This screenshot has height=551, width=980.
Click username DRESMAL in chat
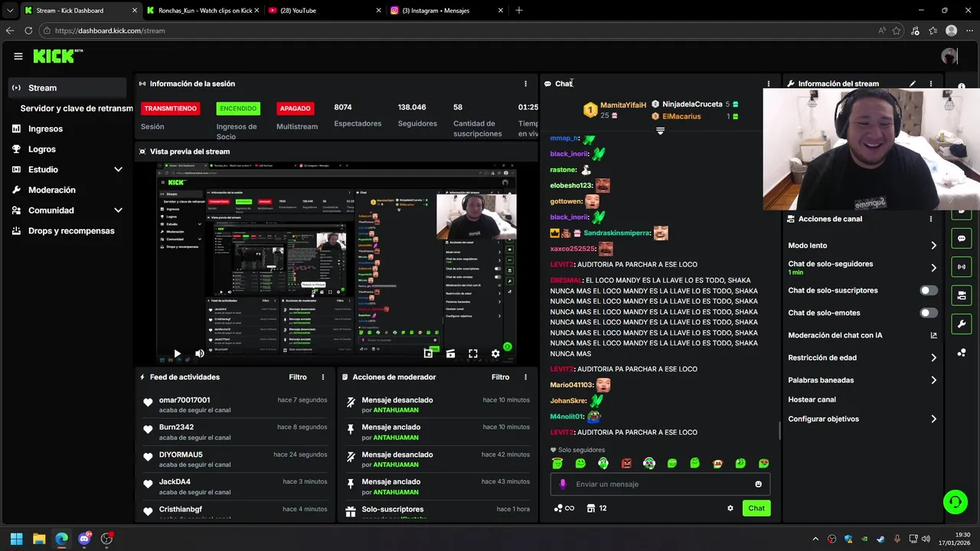(x=567, y=280)
